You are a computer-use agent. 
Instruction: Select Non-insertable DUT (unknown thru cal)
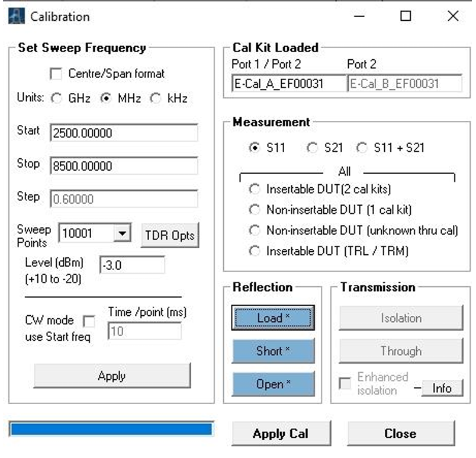pyautogui.click(x=255, y=230)
